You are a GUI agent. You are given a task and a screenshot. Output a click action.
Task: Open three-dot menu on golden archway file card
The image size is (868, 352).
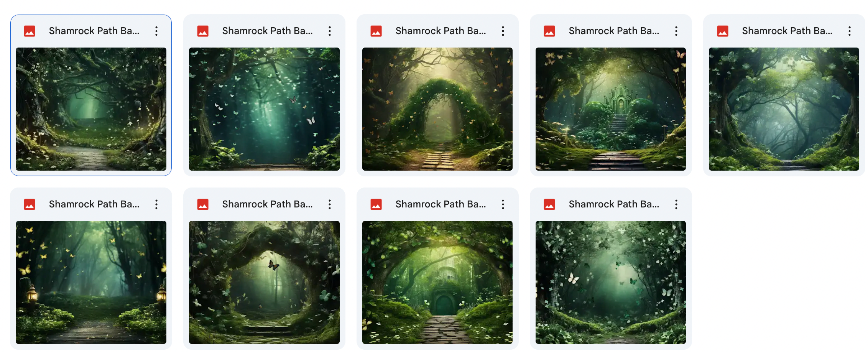click(x=503, y=31)
